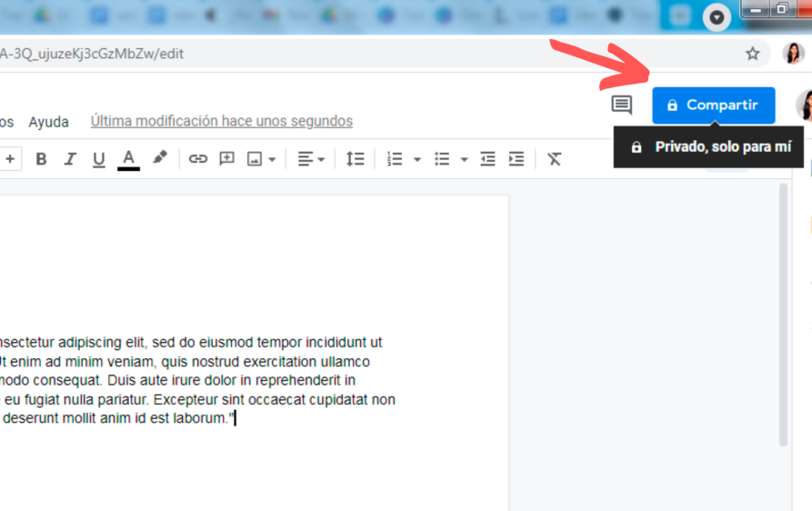The height and width of the screenshot is (511, 812).
Task: Add a comment using toolbar icon
Action: [227, 159]
